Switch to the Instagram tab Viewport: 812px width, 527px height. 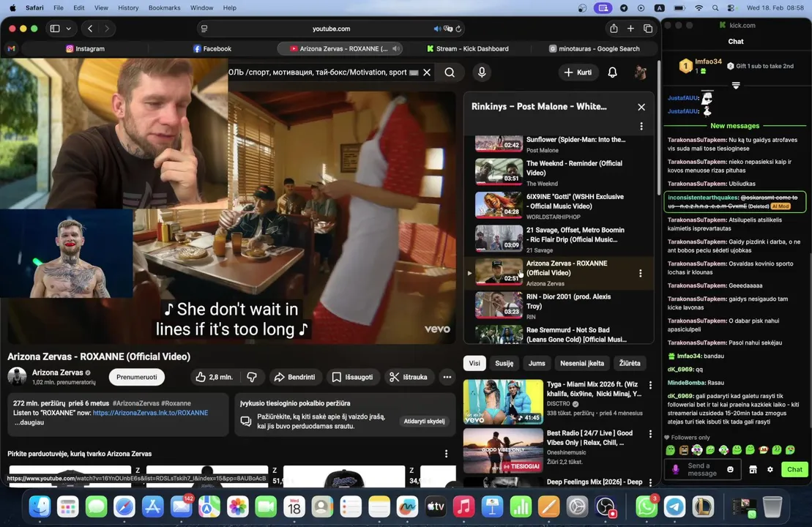point(86,48)
